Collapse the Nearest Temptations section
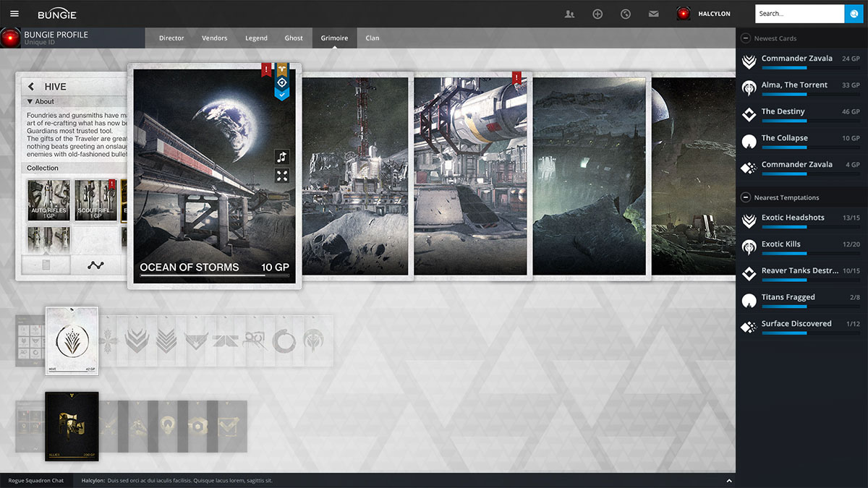 pyautogui.click(x=746, y=197)
